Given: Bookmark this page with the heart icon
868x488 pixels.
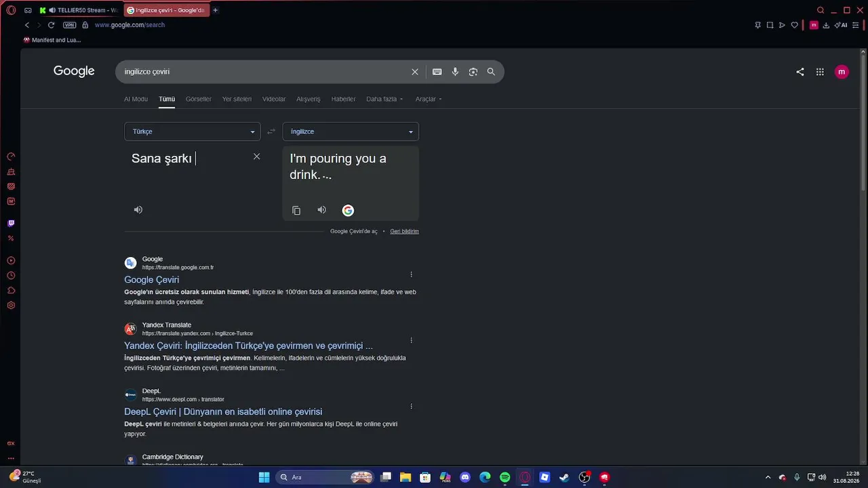Looking at the screenshot, I should 795,25.
